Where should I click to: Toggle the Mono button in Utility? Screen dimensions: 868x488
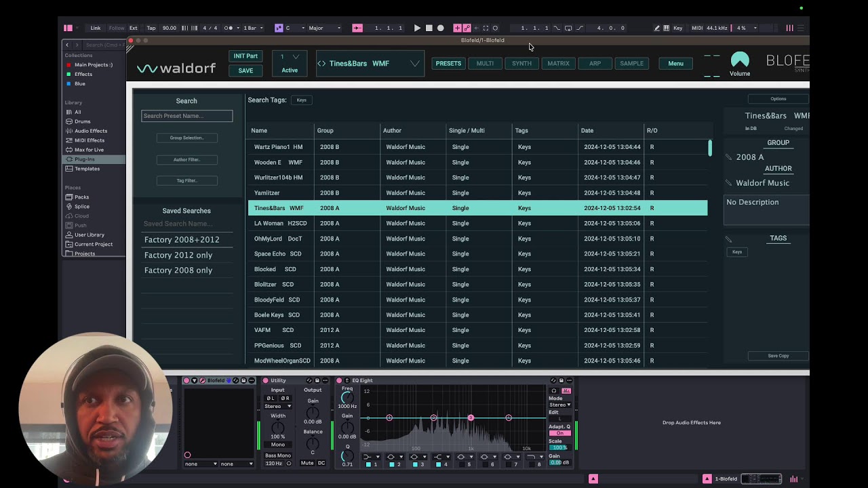pyautogui.click(x=278, y=445)
